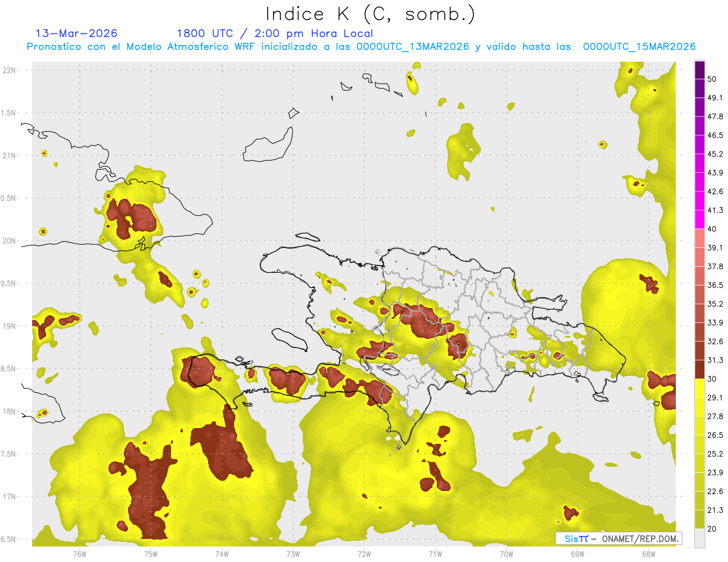The height and width of the screenshot is (562, 728).
Task: Click the '36.5' colorbar value label
Action: (716, 285)
